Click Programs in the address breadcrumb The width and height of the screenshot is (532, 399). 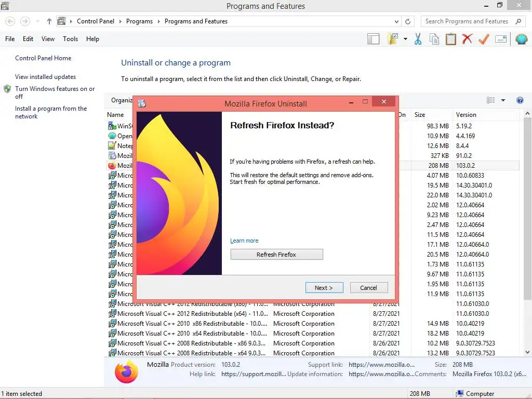[139, 21]
